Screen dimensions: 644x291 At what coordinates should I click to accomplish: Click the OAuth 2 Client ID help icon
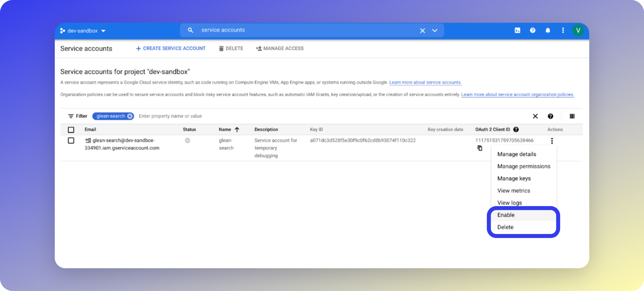pyautogui.click(x=516, y=130)
